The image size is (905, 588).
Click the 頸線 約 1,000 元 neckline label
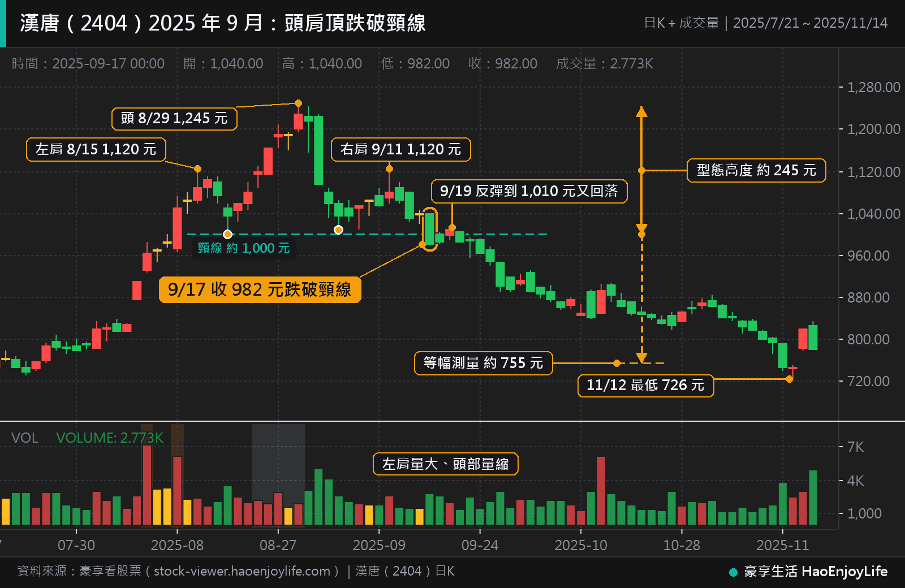point(244,248)
